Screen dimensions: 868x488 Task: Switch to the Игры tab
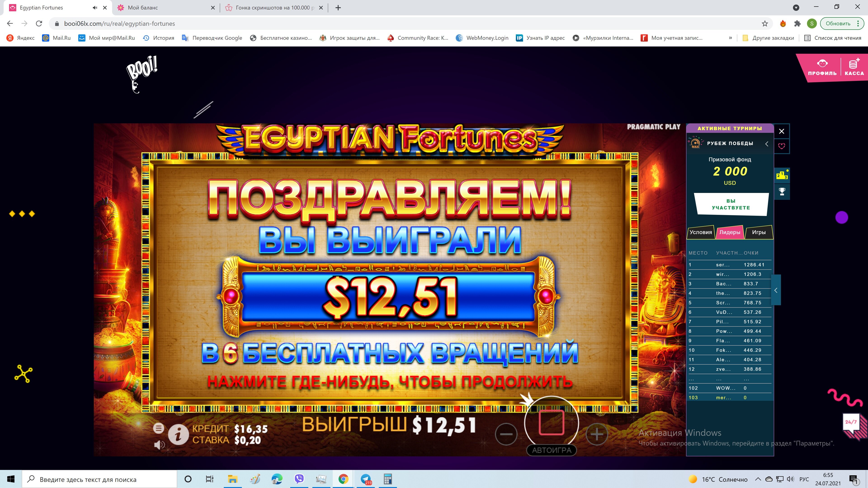tap(759, 232)
